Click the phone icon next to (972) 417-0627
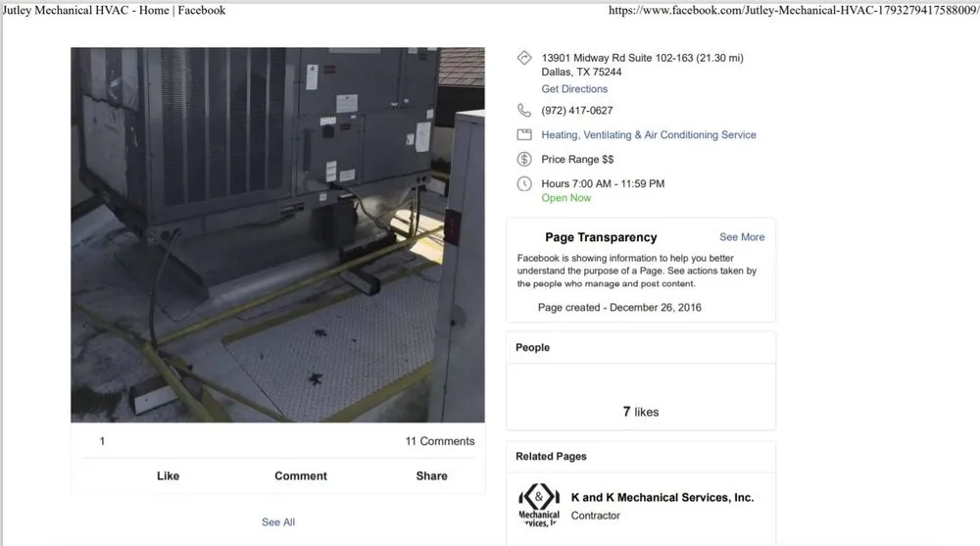 [523, 111]
